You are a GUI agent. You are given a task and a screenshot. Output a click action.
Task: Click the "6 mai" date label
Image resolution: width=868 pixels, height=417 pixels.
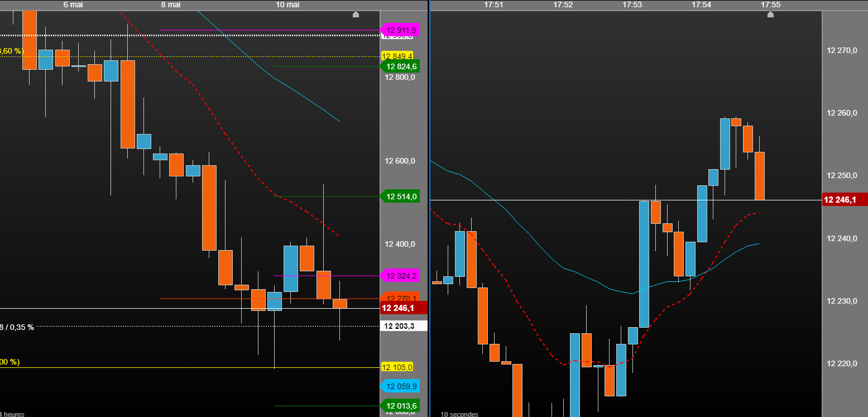click(73, 4)
